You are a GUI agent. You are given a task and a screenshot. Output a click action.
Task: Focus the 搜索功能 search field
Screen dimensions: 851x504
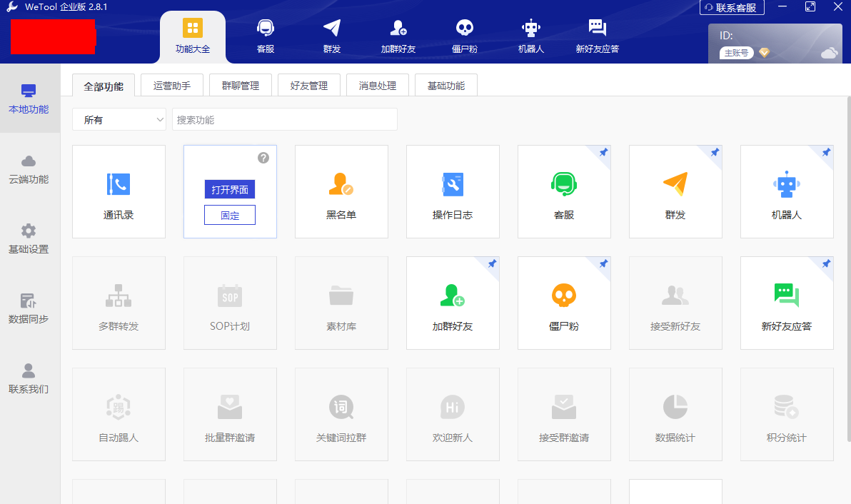[284, 119]
